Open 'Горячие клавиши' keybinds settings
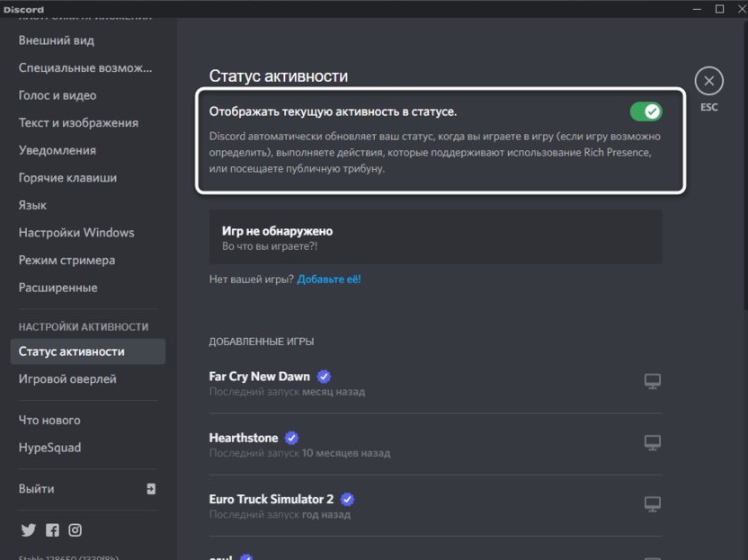This screenshot has height=560, width=748. point(67,178)
